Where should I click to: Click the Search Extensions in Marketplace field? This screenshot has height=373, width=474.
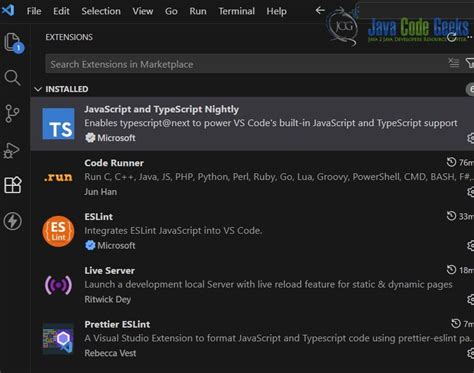coord(245,63)
